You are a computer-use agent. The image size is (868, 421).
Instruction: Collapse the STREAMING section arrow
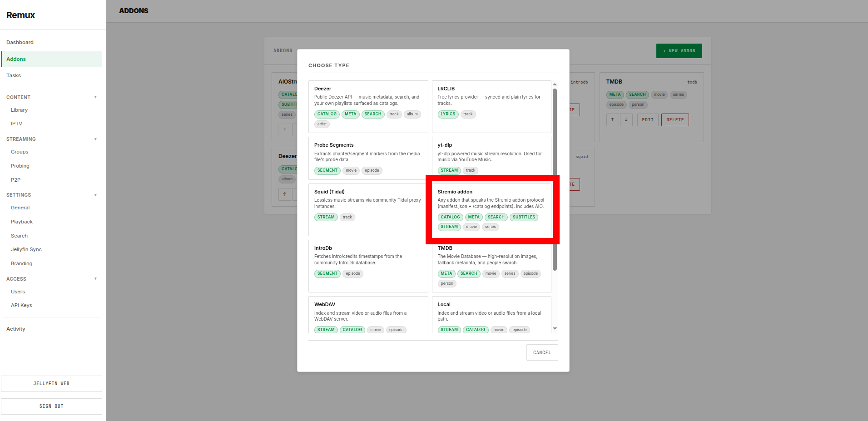click(95, 139)
